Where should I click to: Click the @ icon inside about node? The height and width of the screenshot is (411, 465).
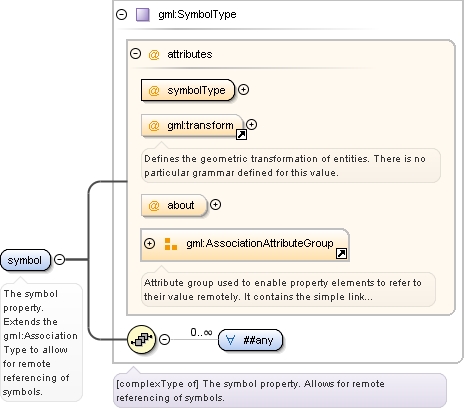click(x=154, y=206)
